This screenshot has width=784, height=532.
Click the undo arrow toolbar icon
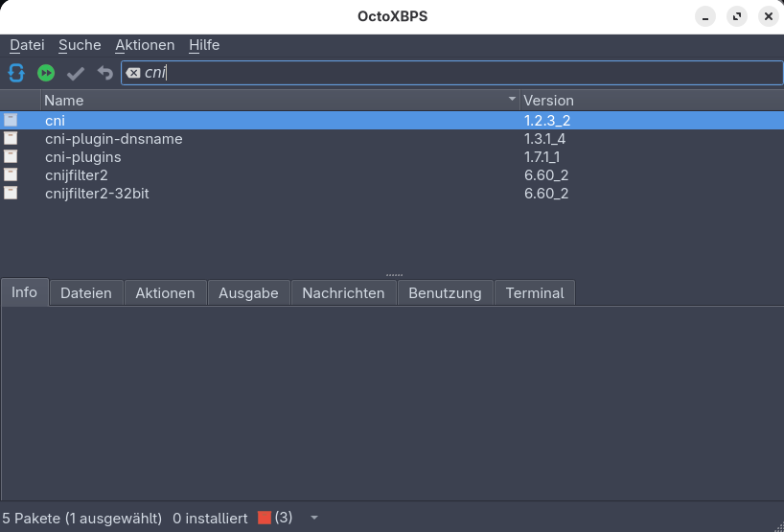[x=104, y=73]
